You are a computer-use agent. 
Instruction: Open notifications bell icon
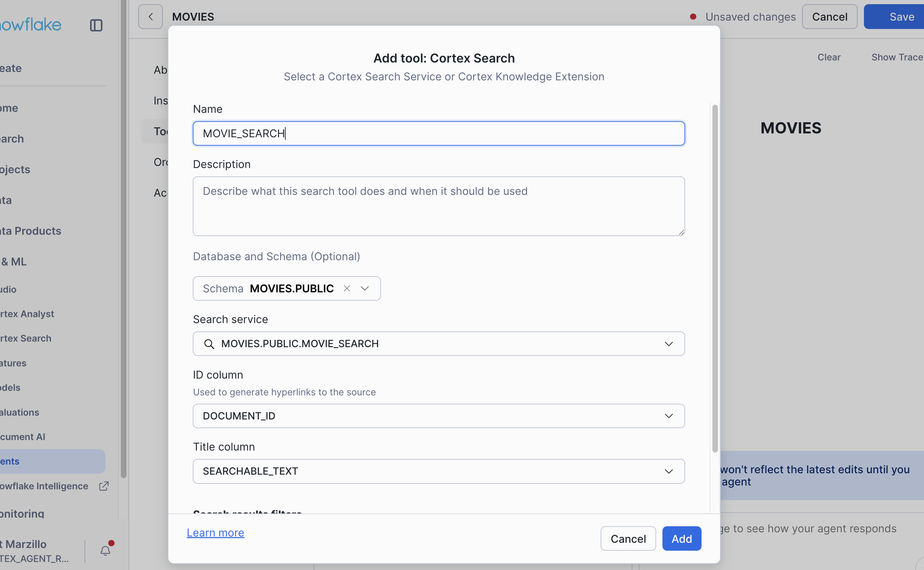pyautogui.click(x=105, y=551)
